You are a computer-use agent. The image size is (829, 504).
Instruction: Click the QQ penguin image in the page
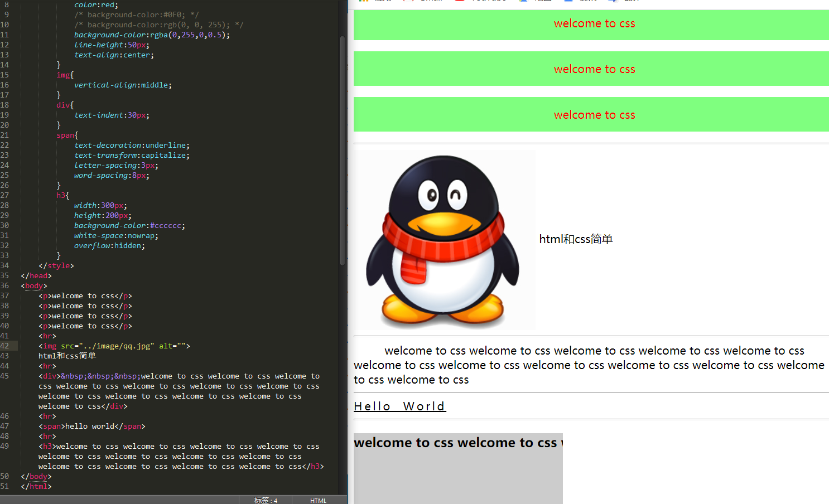pyautogui.click(x=445, y=240)
